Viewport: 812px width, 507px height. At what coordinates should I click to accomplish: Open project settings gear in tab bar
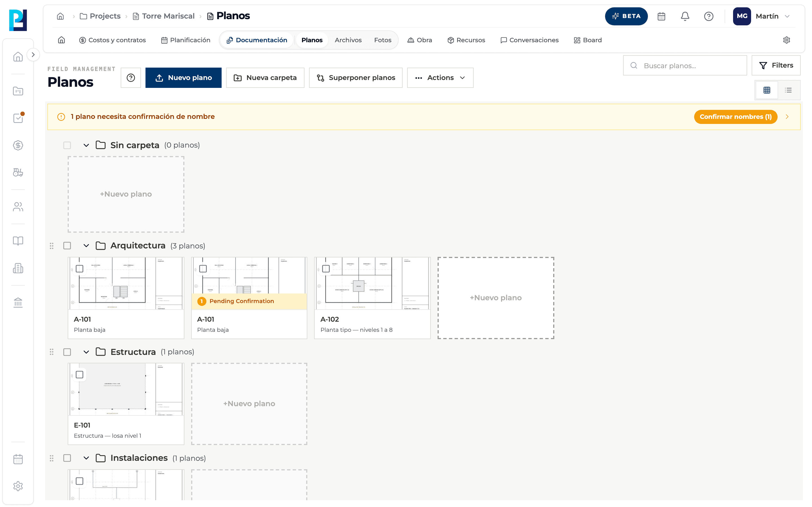[x=786, y=40]
